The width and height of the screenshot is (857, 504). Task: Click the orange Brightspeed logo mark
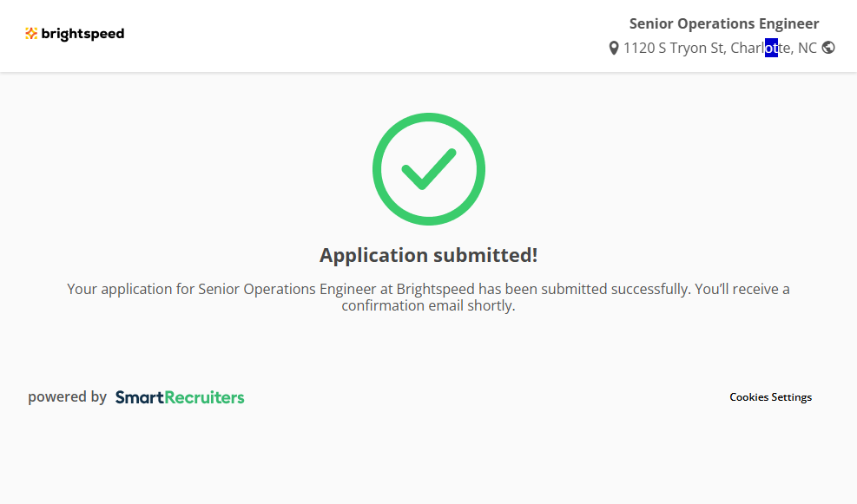point(31,34)
